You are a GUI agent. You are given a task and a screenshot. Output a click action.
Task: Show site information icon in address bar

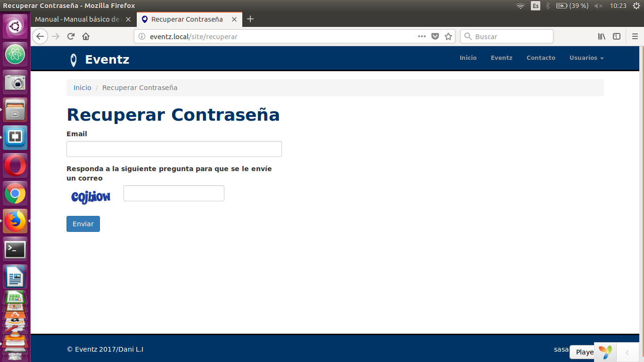point(142,36)
